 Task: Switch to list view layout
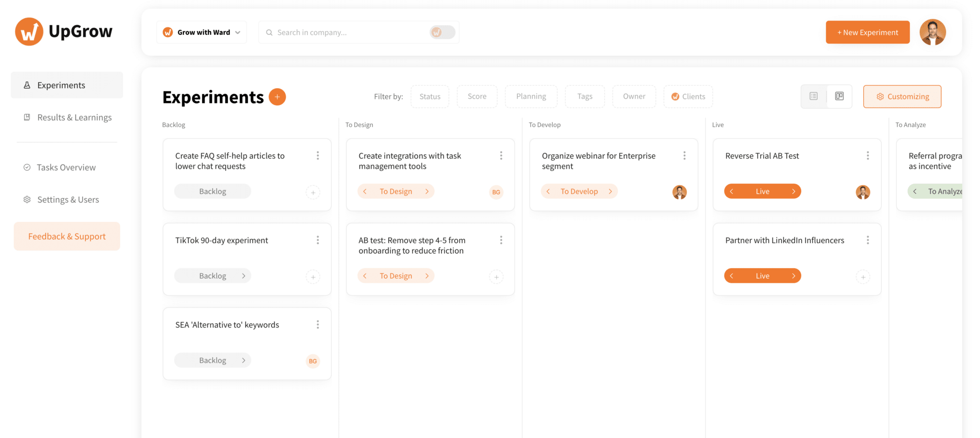813,96
